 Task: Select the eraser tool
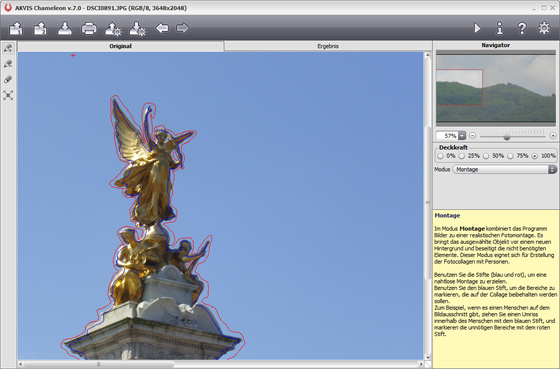click(8, 79)
